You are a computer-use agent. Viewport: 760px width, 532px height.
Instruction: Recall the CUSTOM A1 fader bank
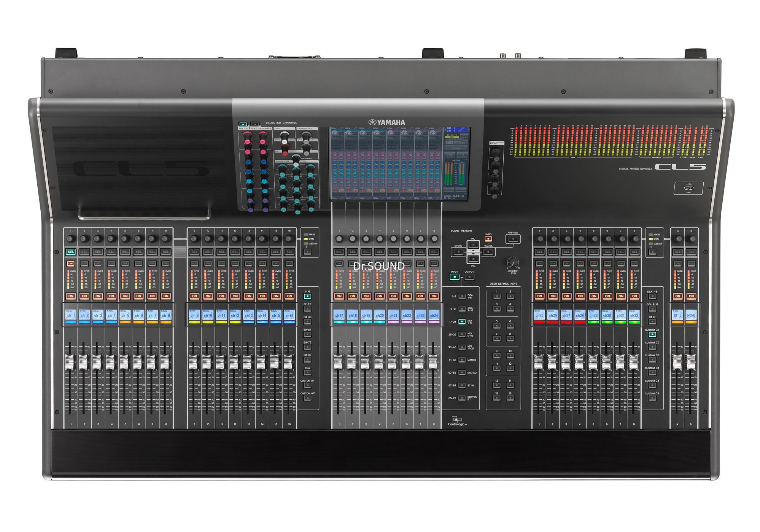coord(307,386)
